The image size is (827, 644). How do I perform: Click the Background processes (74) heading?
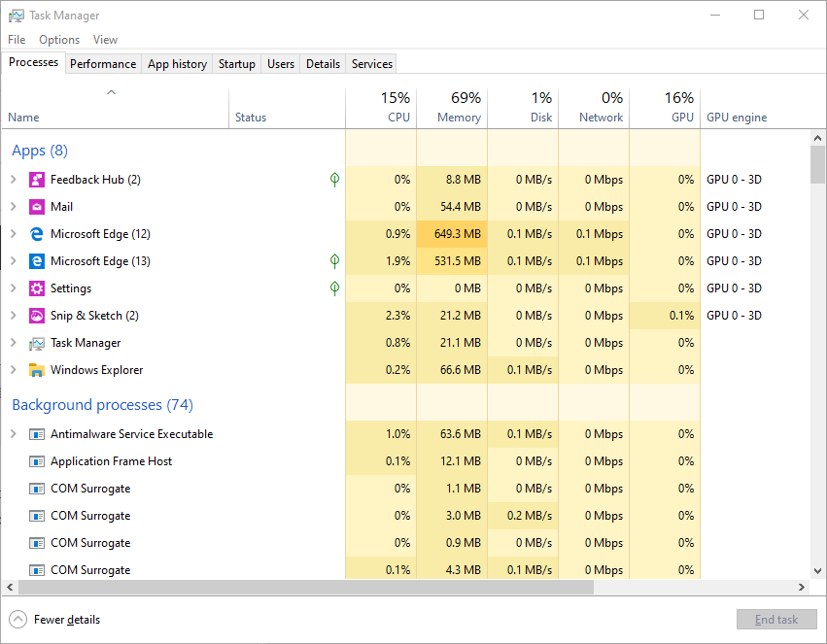(x=102, y=405)
